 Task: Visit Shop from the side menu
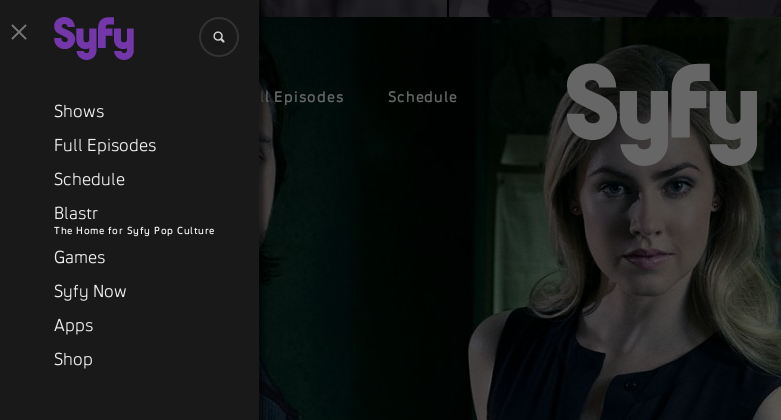click(73, 360)
